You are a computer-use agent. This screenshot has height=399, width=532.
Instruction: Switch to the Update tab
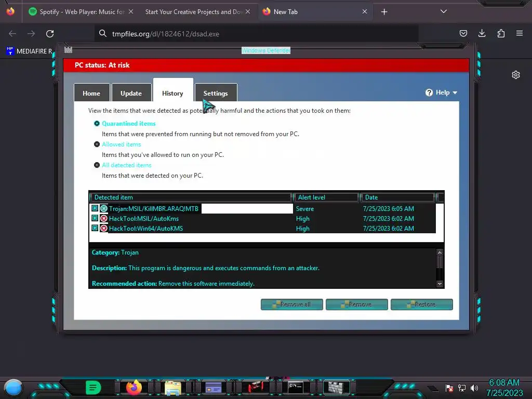coord(131,93)
